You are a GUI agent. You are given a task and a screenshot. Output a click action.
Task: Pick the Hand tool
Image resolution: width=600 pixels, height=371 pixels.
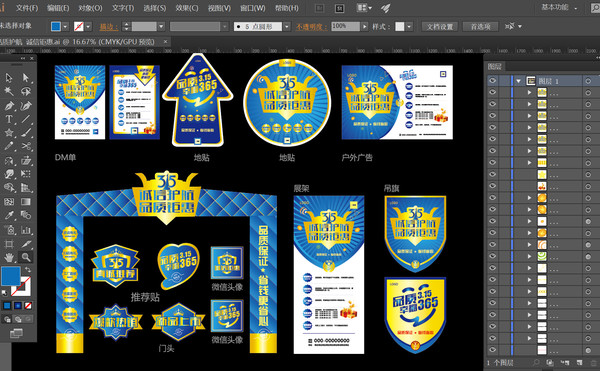click(9, 257)
